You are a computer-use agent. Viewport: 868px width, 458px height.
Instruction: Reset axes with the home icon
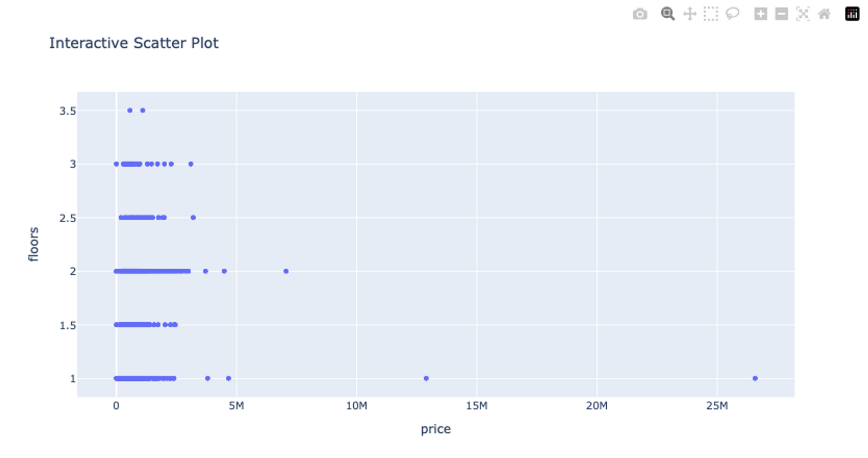(824, 14)
